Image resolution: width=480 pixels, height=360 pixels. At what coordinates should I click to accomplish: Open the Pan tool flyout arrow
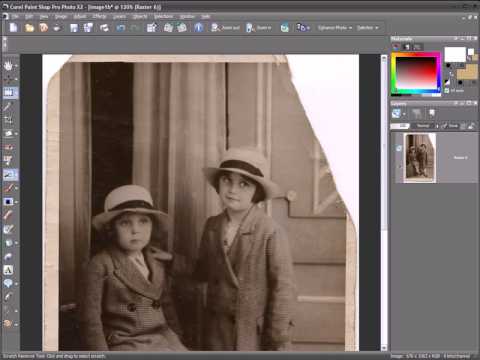pos(16,66)
